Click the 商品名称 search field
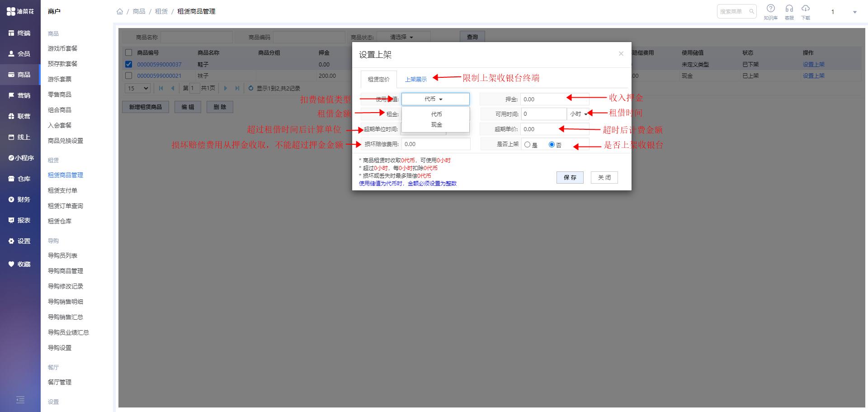Image resolution: width=868 pixels, height=412 pixels. click(197, 37)
